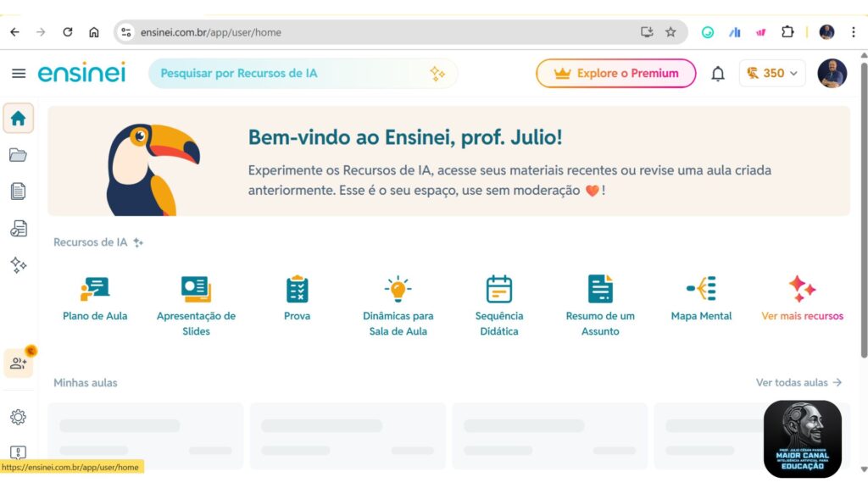The height and width of the screenshot is (488, 868).
Task: Expand the 350 credits dropdown
Action: click(x=771, y=74)
